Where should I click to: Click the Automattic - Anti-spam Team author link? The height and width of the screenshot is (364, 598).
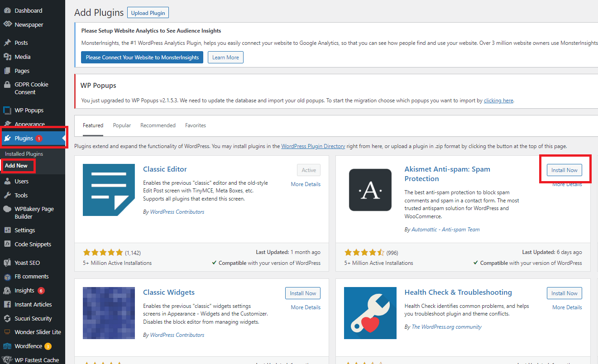445,230
